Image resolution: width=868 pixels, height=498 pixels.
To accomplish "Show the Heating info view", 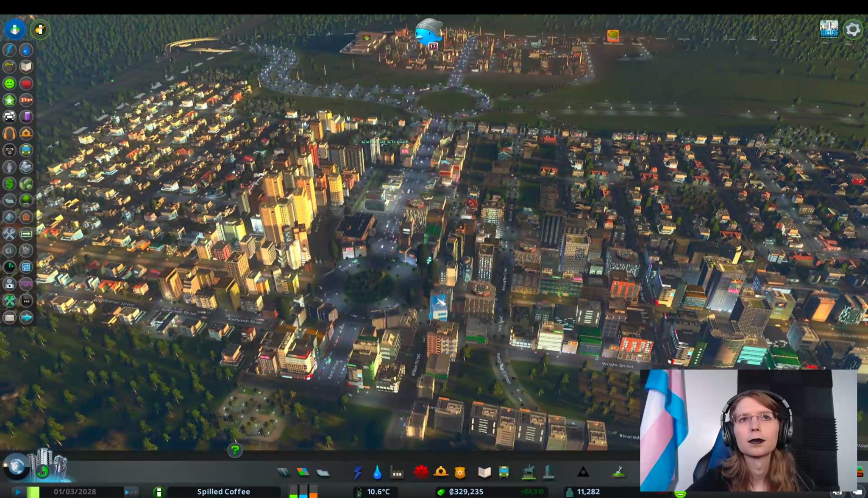I will [x=26, y=217].
